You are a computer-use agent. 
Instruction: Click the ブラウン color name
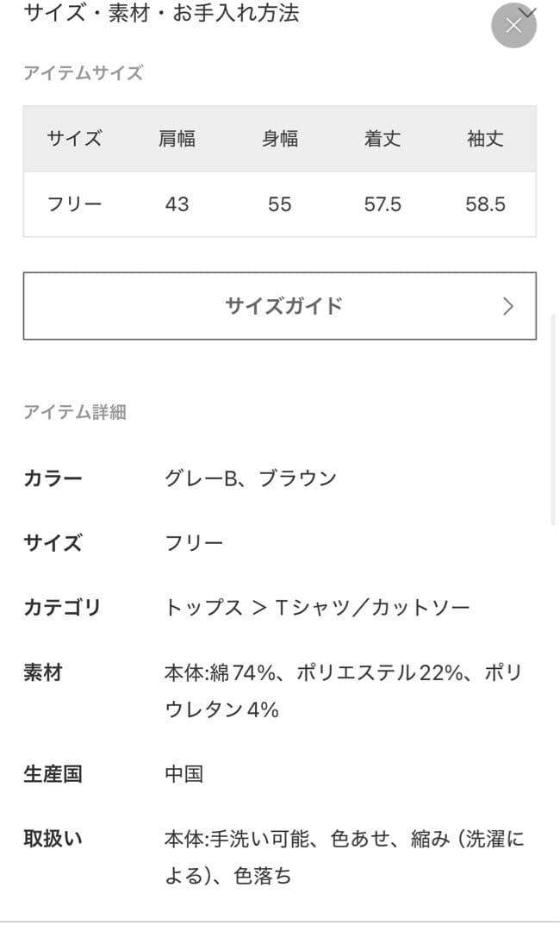click(x=299, y=477)
